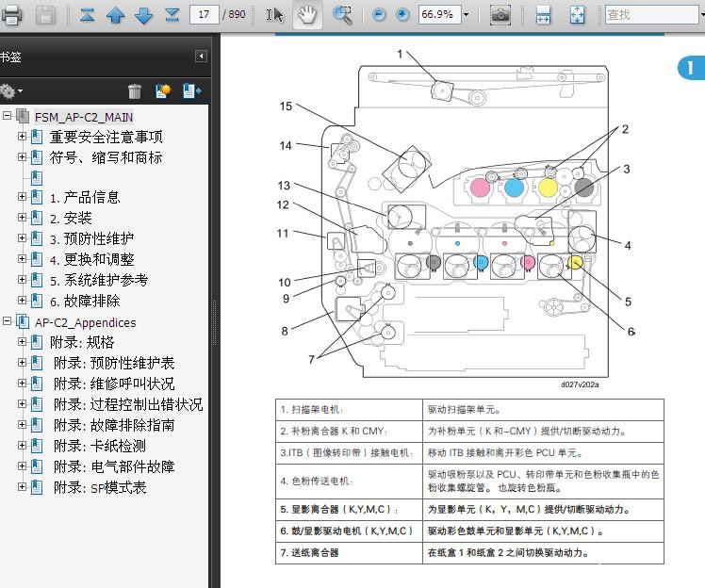Open the zoom percentage dropdown

click(x=466, y=15)
